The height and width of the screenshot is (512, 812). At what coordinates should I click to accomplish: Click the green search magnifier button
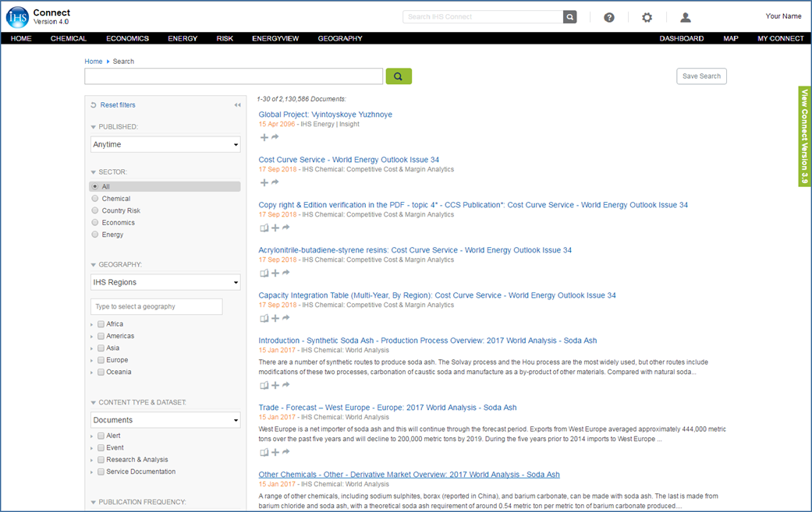pos(398,76)
